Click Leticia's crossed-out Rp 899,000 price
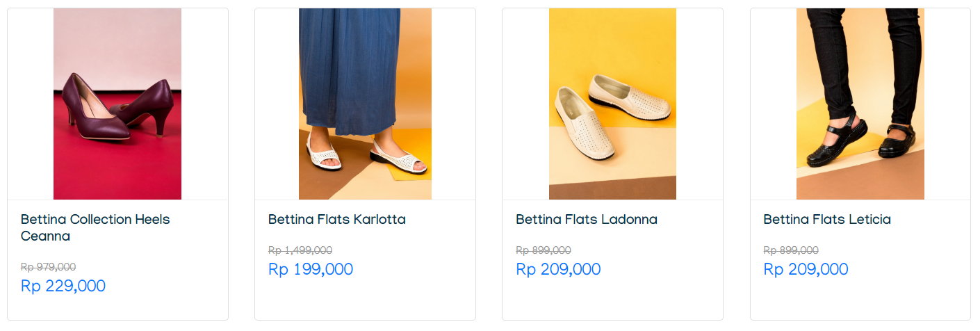 (x=791, y=250)
